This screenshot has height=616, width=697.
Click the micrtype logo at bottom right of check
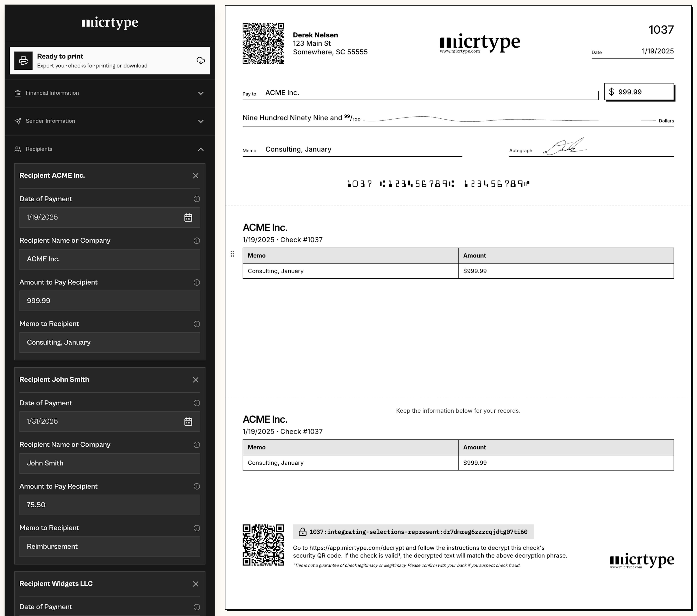click(642, 561)
